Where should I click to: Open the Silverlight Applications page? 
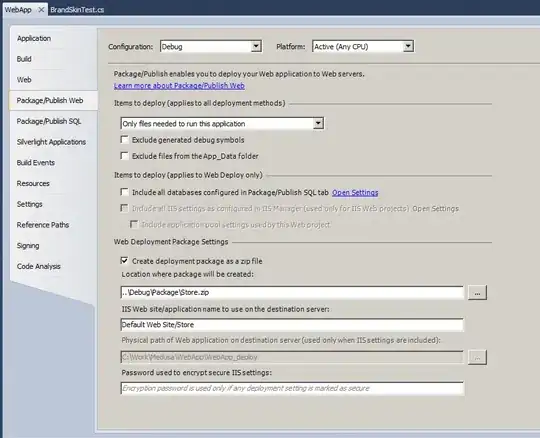coord(51,142)
